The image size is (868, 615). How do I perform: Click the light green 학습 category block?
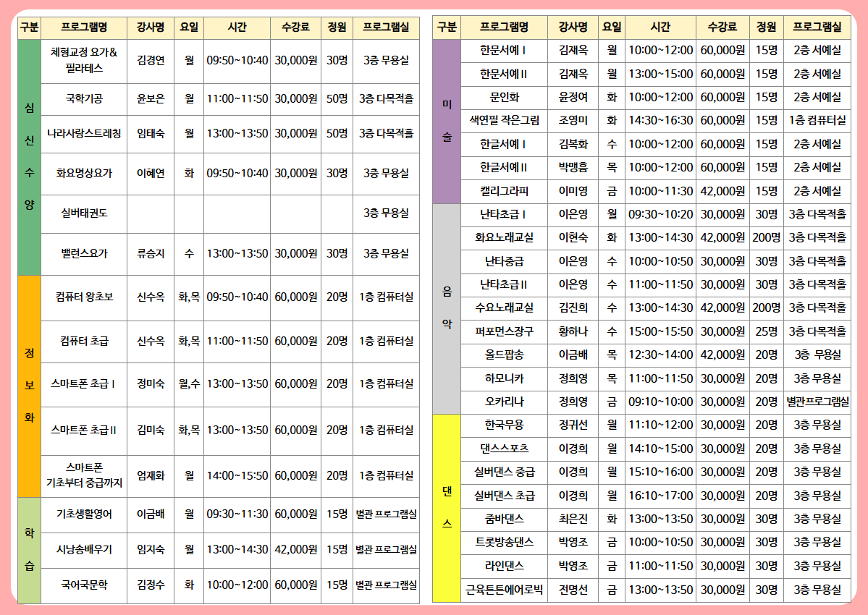coord(29,550)
